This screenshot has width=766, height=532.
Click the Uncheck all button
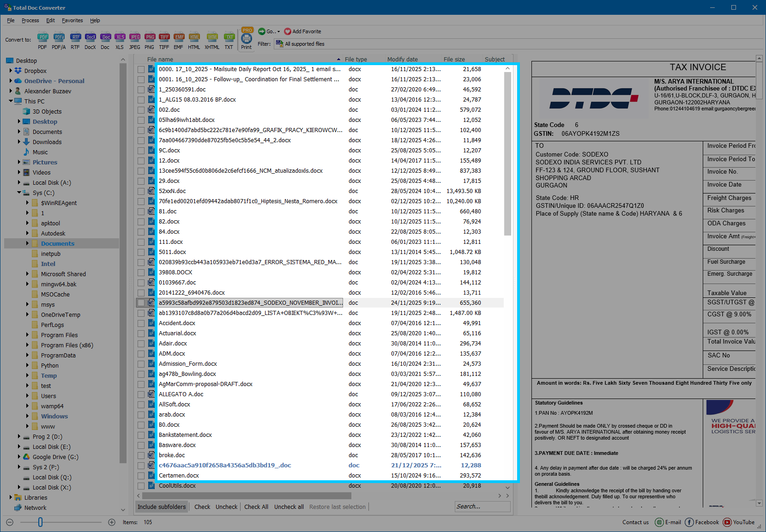(289, 507)
